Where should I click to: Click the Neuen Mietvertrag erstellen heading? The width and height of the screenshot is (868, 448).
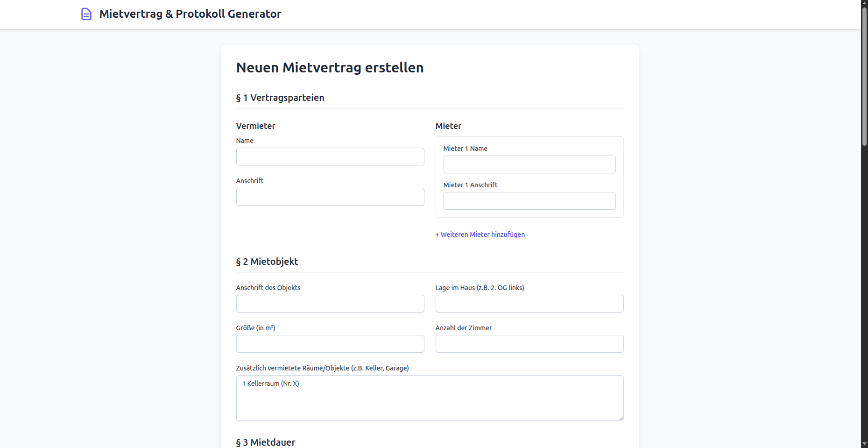pos(330,68)
